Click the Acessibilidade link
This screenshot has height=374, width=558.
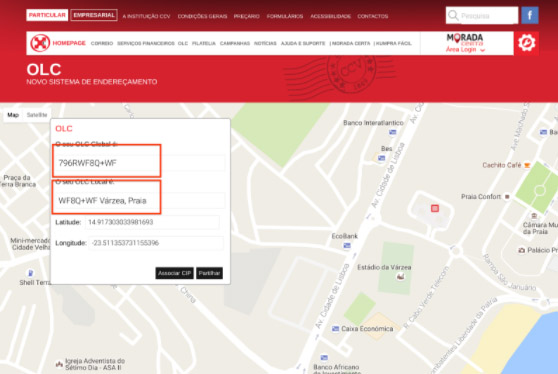tap(331, 16)
